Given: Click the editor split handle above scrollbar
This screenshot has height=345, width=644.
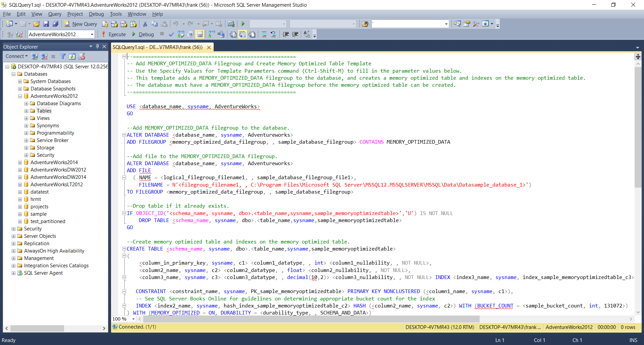Looking at the screenshot, I should [638, 57].
